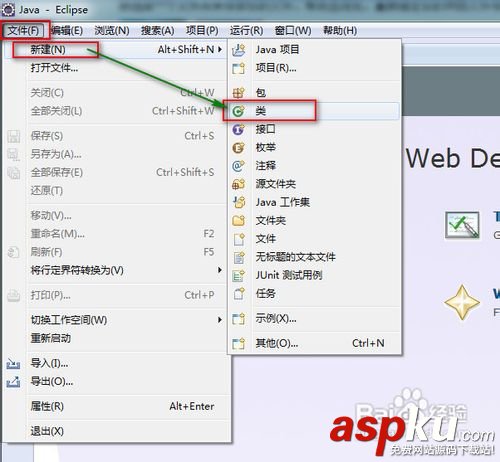The image size is (500, 462).
Task: Click the gold star icon on Welcome page
Action: point(462,303)
